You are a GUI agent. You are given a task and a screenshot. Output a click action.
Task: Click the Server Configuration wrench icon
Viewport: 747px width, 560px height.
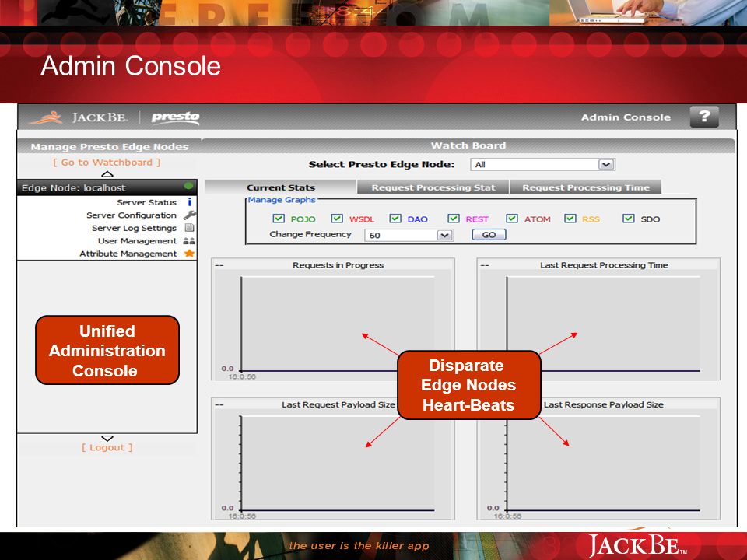pyautogui.click(x=189, y=215)
